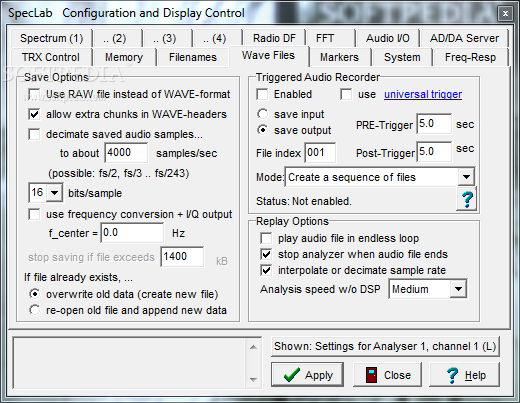Click the message box scroll down arrow

click(x=253, y=379)
